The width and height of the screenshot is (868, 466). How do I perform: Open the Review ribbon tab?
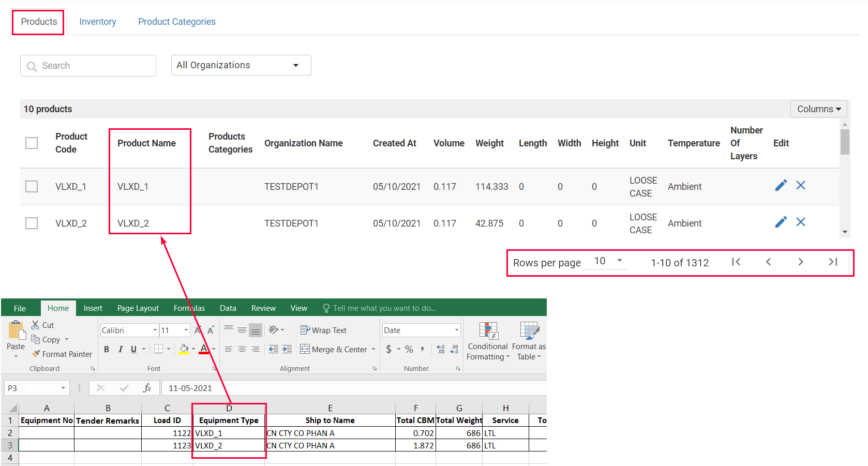(263, 308)
